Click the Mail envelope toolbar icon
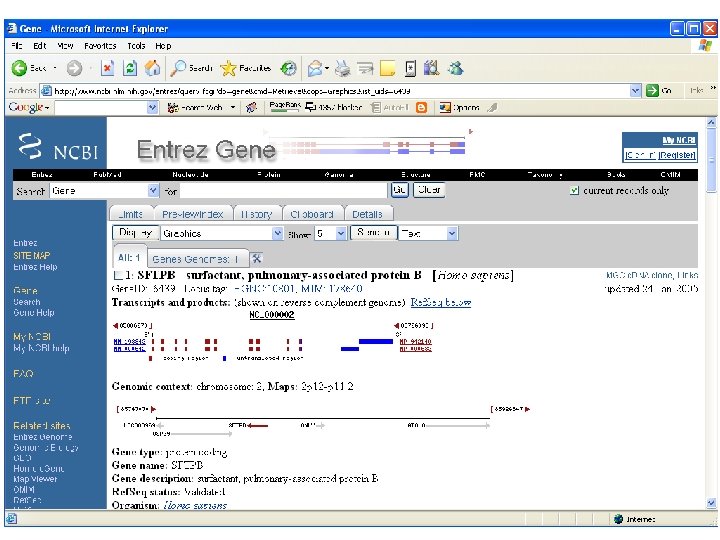Viewport: 720px width, 540px height. coord(315,68)
